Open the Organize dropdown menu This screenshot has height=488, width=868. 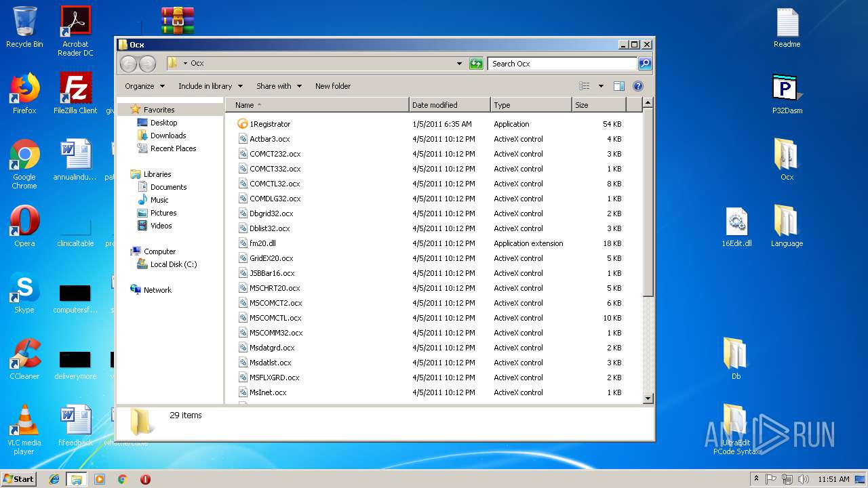144,86
